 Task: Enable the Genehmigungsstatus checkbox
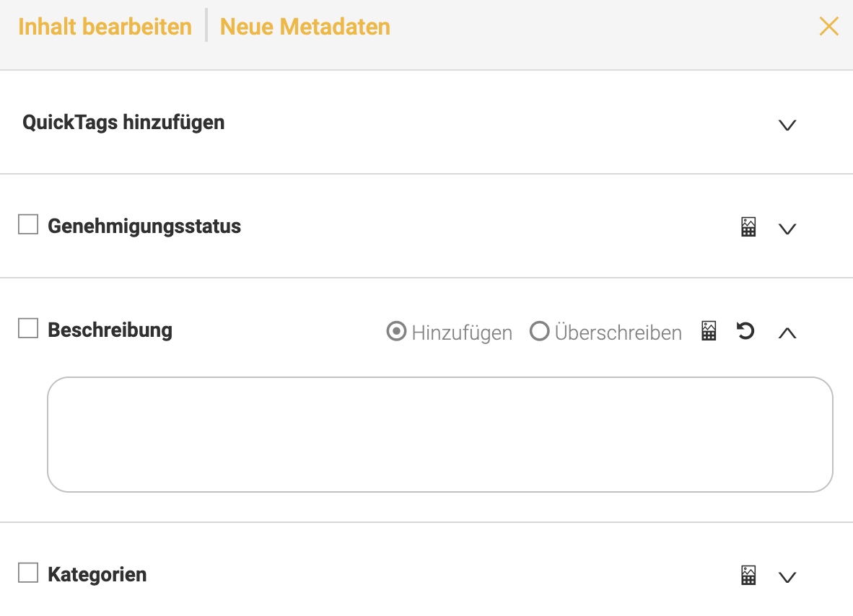coord(28,225)
